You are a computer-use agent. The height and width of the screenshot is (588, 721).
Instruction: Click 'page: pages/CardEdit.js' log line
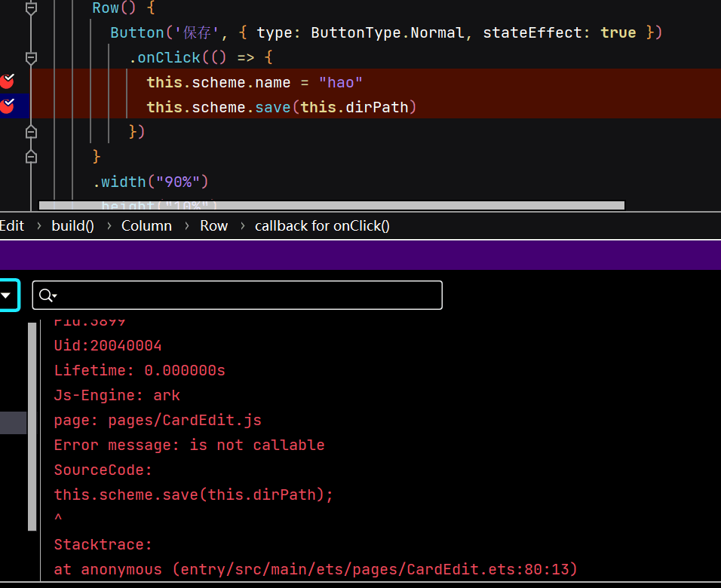pos(158,420)
